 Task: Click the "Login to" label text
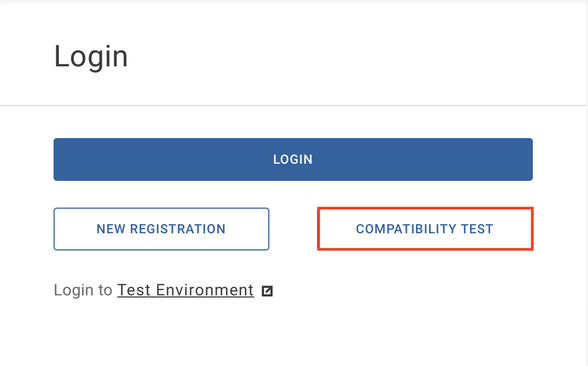(x=83, y=290)
